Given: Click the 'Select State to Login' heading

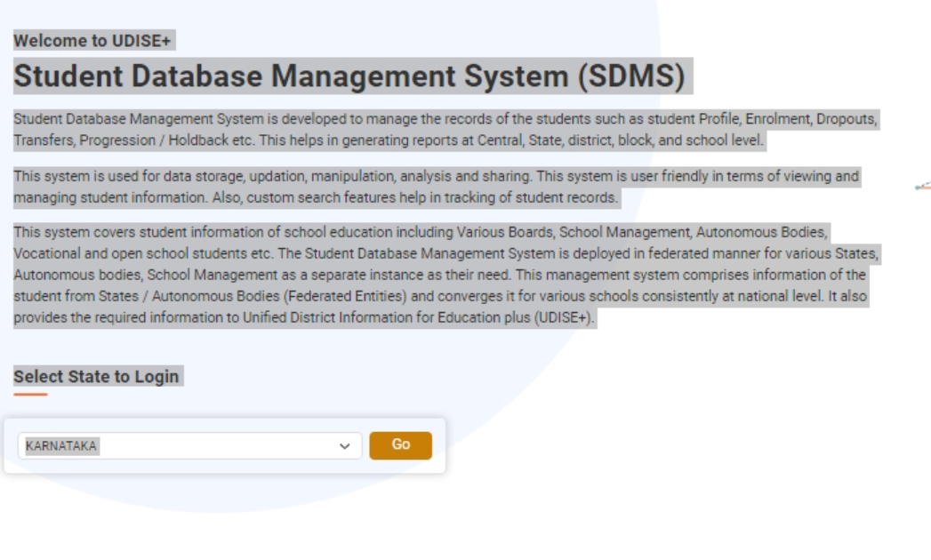Looking at the screenshot, I should tap(96, 377).
